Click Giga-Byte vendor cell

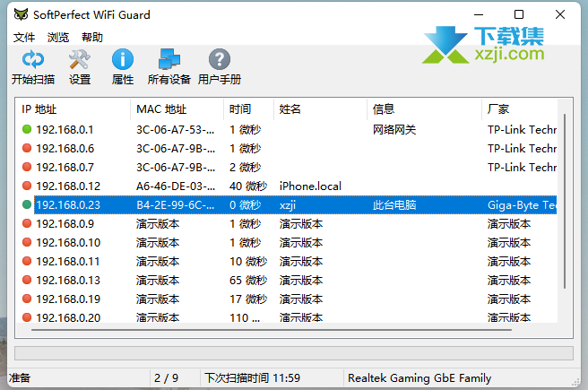click(x=522, y=204)
